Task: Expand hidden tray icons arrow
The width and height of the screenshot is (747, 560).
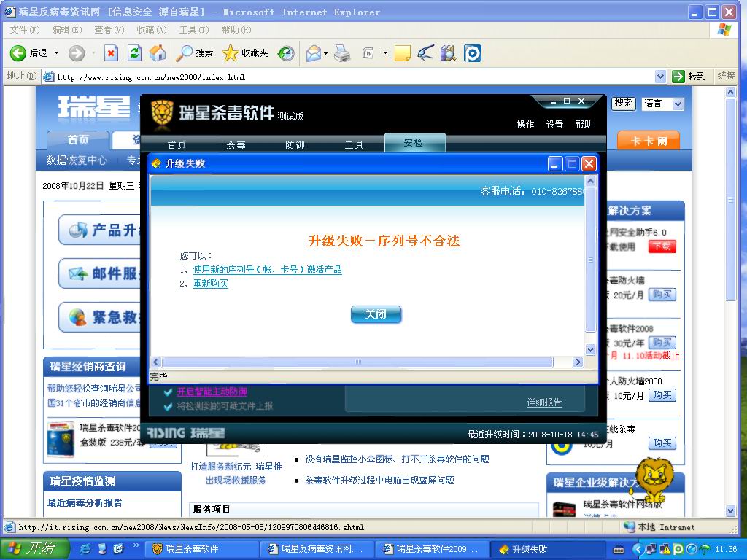Action: coord(637,550)
